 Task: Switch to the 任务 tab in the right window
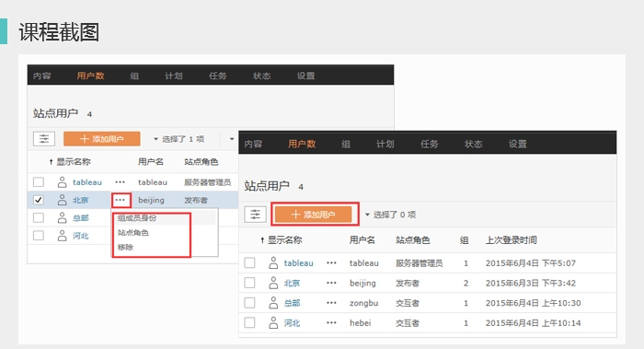pos(430,144)
